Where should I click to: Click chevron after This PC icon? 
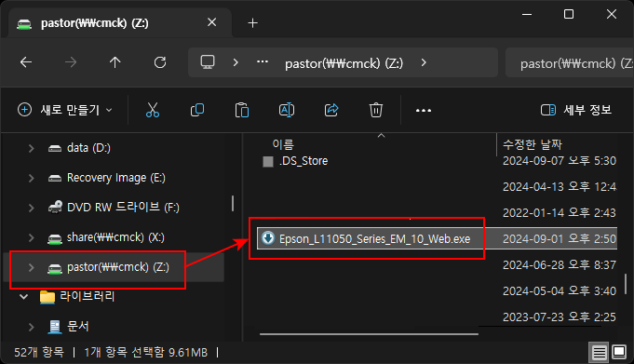(x=236, y=62)
